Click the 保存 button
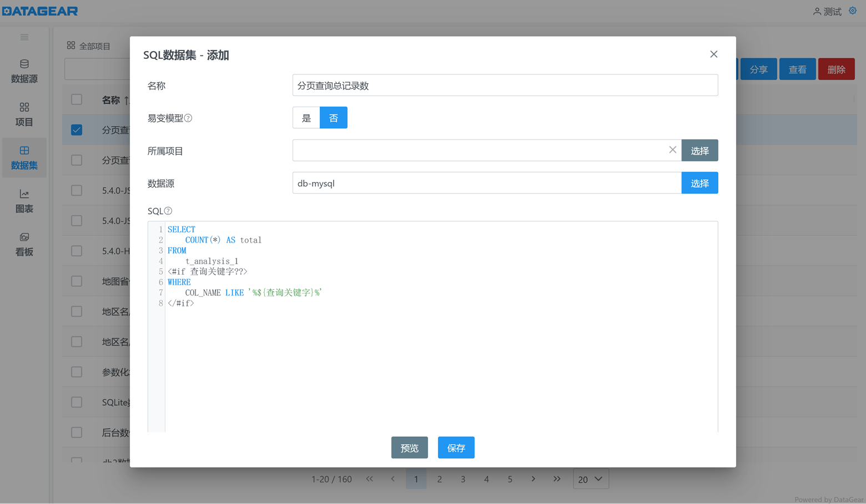Viewport: 866px width, 504px height. 456,447
